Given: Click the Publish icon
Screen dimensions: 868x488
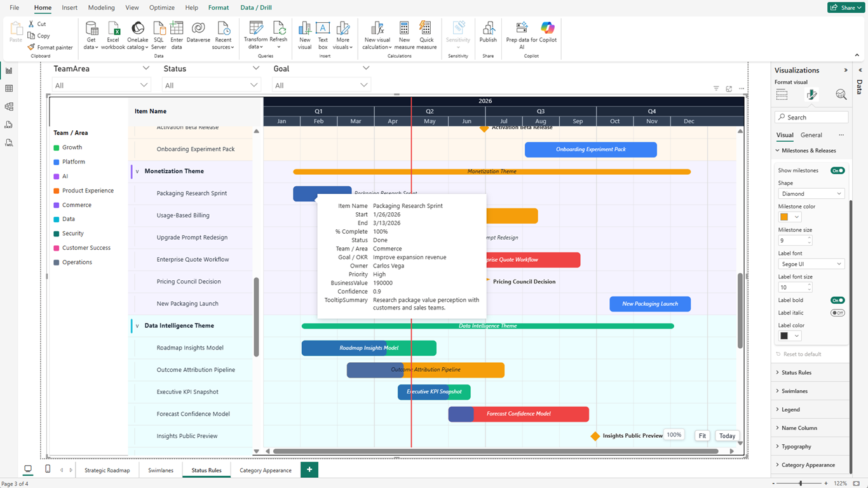Looking at the screenshot, I should point(488,29).
